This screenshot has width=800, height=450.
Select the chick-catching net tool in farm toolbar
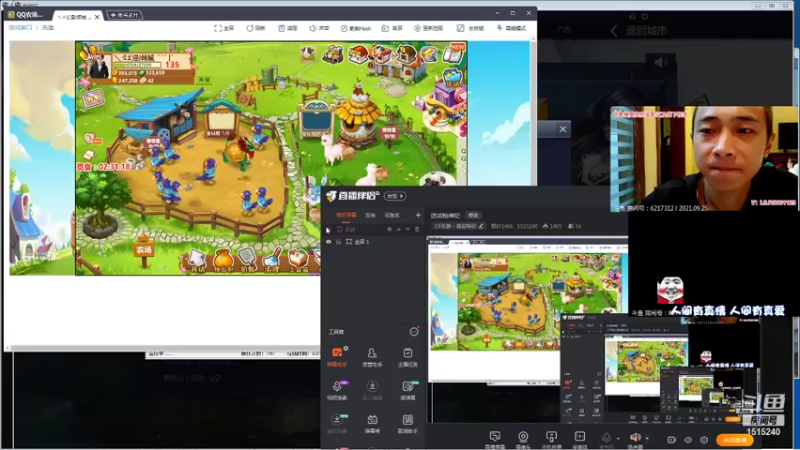click(248, 260)
